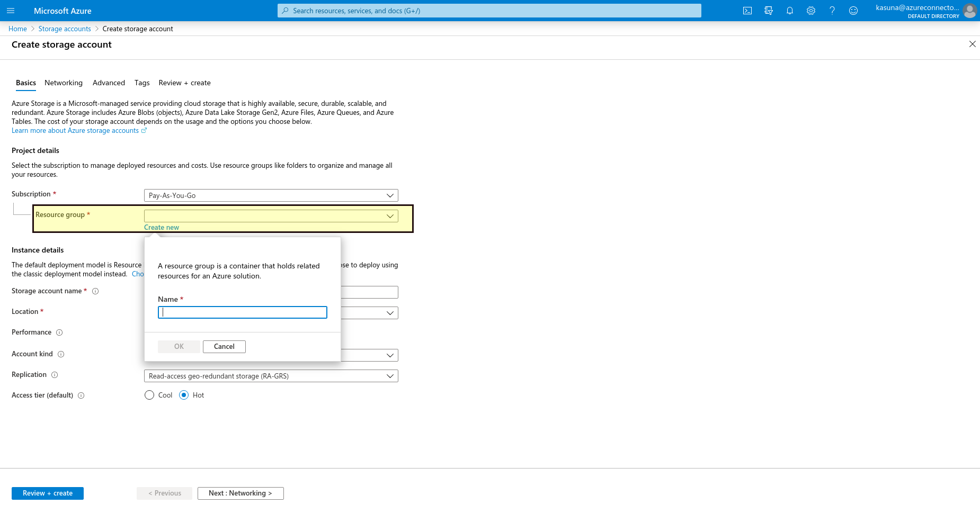The image size is (980, 513).
Task: Expand the Resource group dropdown
Action: [271, 216]
